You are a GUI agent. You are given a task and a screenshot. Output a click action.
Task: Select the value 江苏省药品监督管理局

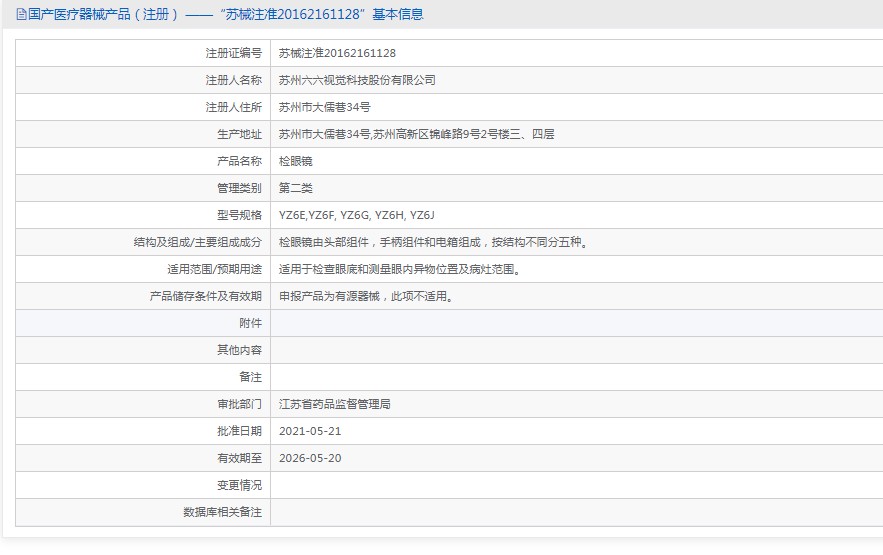pyautogui.click(x=335, y=404)
